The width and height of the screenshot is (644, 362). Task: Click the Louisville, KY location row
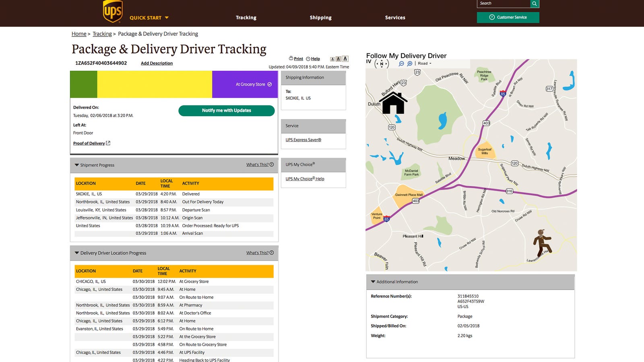pyautogui.click(x=174, y=210)
